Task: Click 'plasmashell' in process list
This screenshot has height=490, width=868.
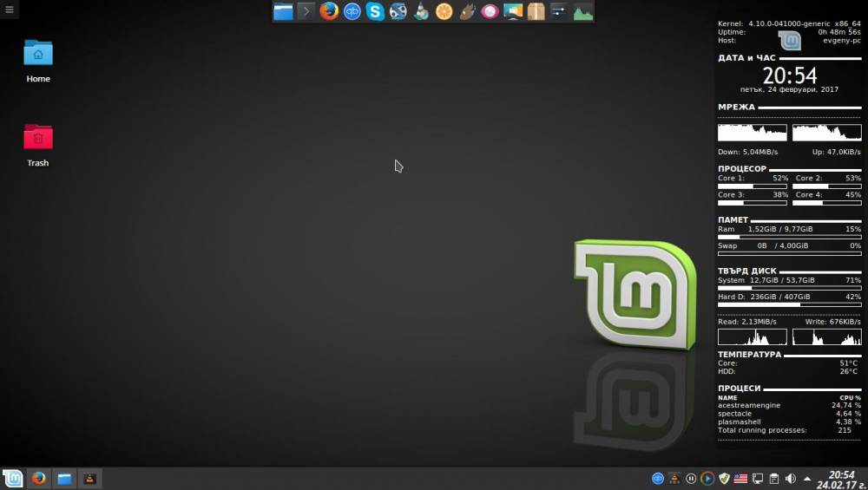Action: (739, 421)
